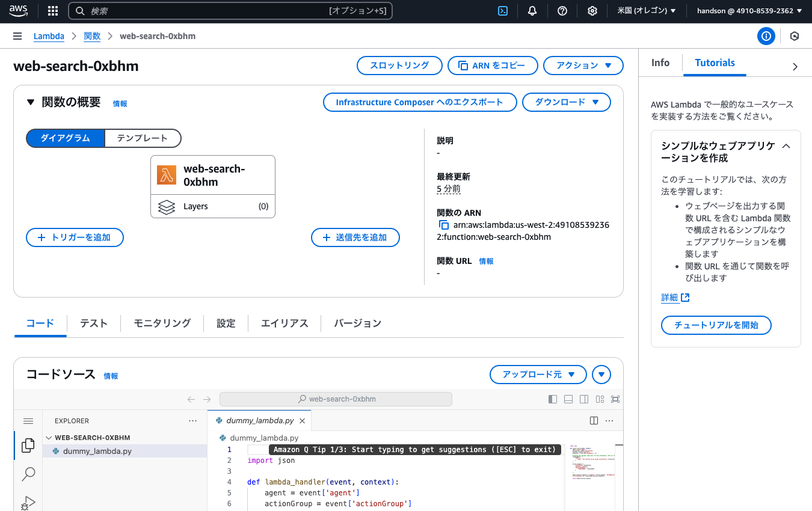The height and width of the screenshot is (511, 812).
Task: Click inside the top search bar
Action: (x=229, y=10)
